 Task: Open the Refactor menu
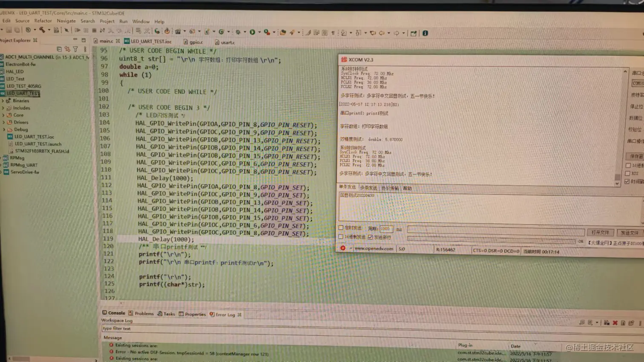pyautogui.click(x=43, y=20)
